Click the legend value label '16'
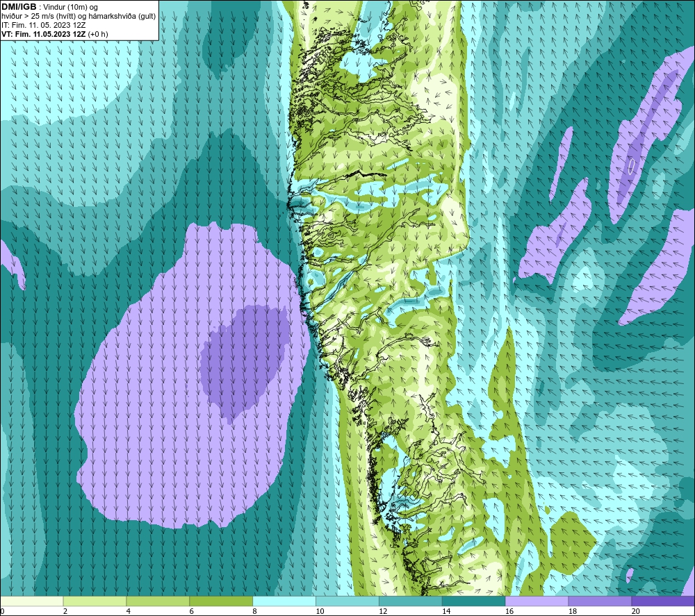Screen dimensions: 695x616 tap(509, 611)
